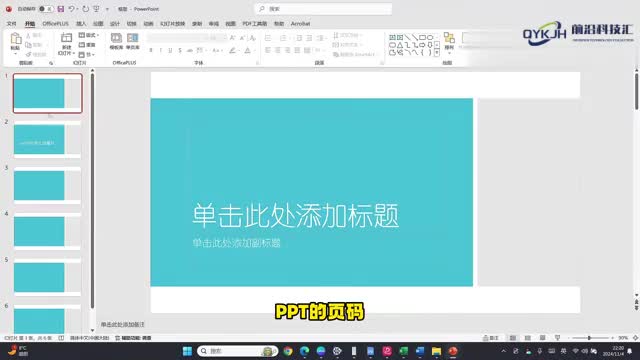
Task: Click the Save icon in quick access toolbar
Action: [x=61, y=9]
